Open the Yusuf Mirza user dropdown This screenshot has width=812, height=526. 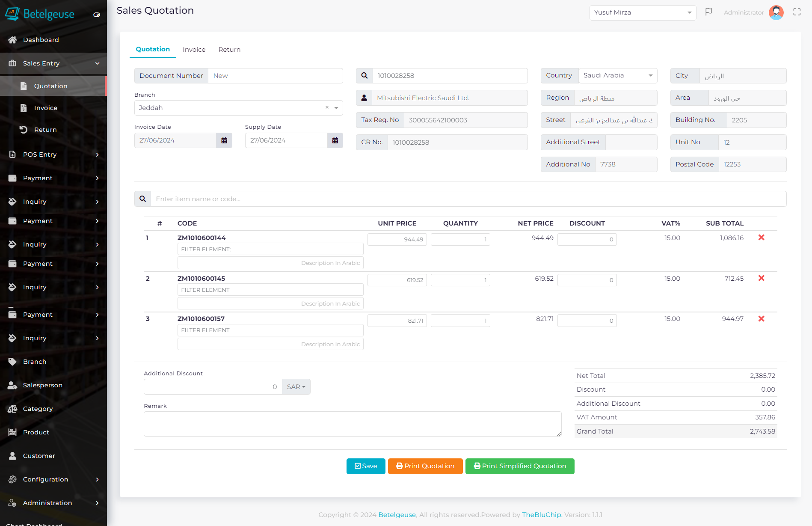point(642,12)
